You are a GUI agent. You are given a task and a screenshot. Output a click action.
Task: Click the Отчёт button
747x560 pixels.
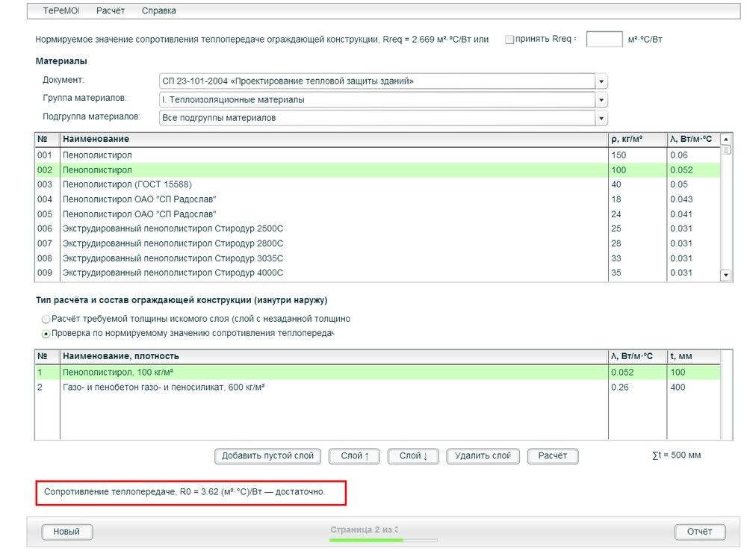click(x=700, y=532)
